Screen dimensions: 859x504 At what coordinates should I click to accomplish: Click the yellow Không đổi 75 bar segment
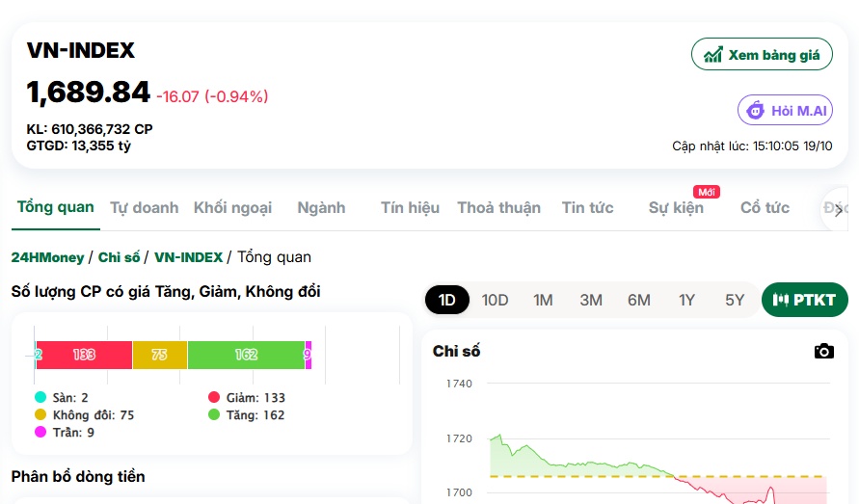pos(159,355)
